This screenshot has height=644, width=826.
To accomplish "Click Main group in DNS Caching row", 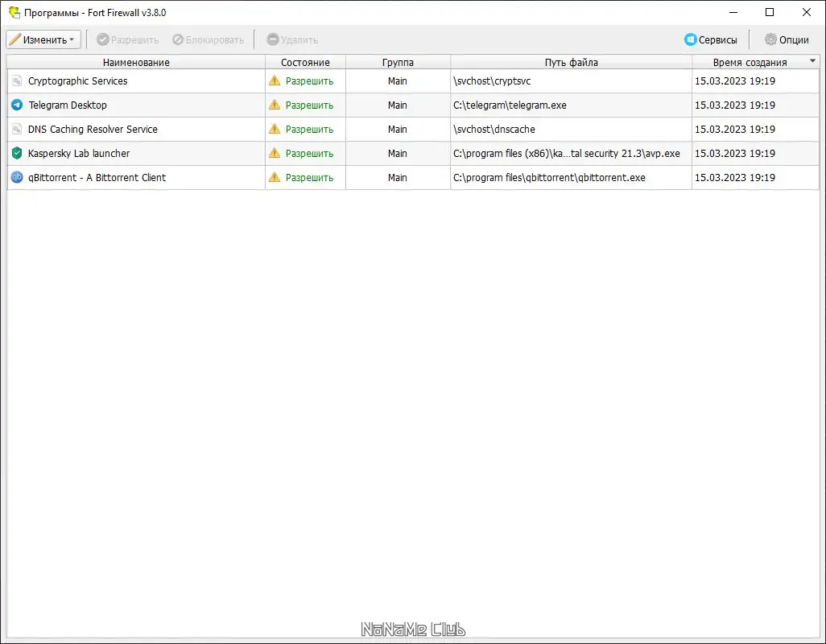I will 397,130.
